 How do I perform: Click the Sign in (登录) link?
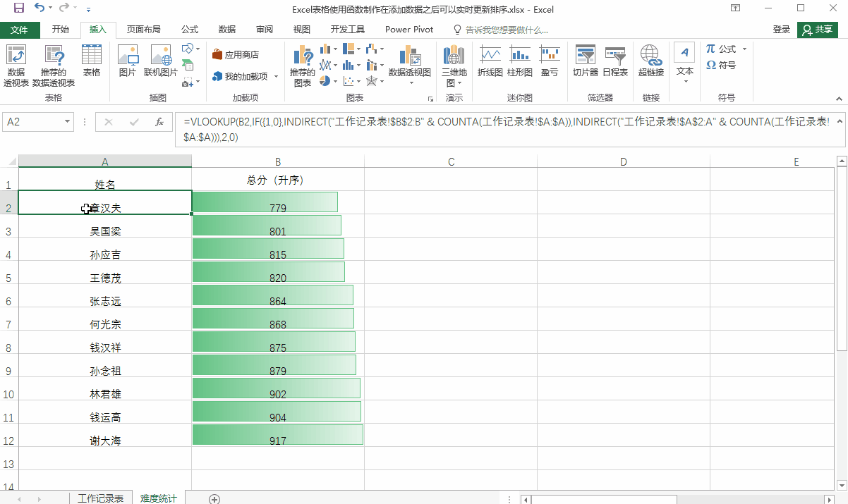click(782, 30)
